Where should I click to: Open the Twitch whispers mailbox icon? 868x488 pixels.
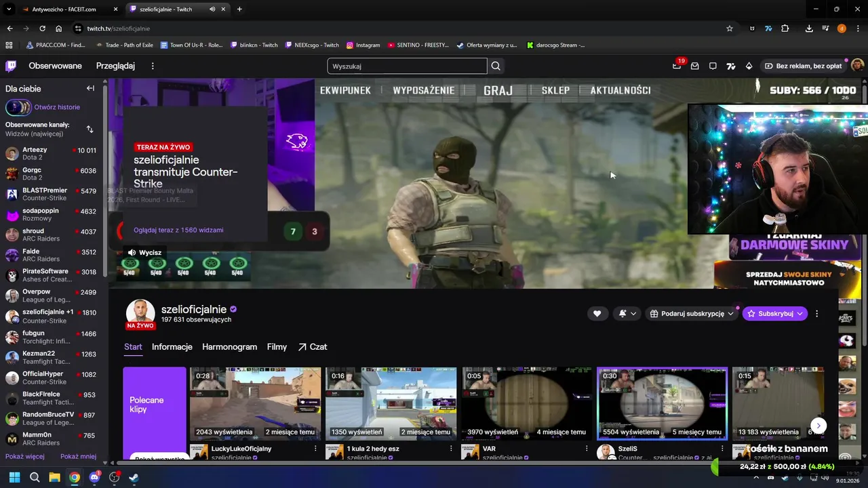[x=695, y=66]
